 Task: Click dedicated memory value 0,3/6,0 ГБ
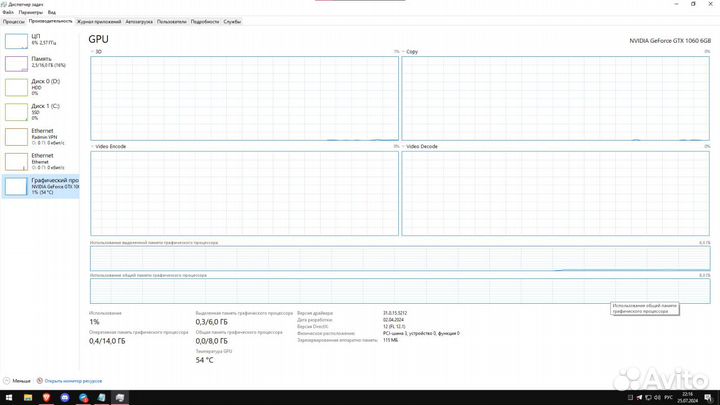click(x=211, y=322)
